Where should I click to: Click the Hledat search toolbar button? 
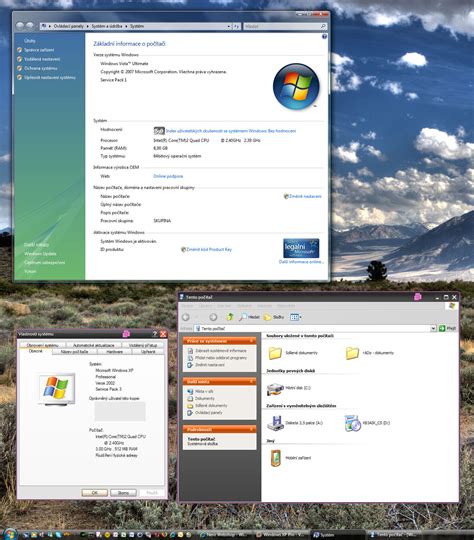249,317
